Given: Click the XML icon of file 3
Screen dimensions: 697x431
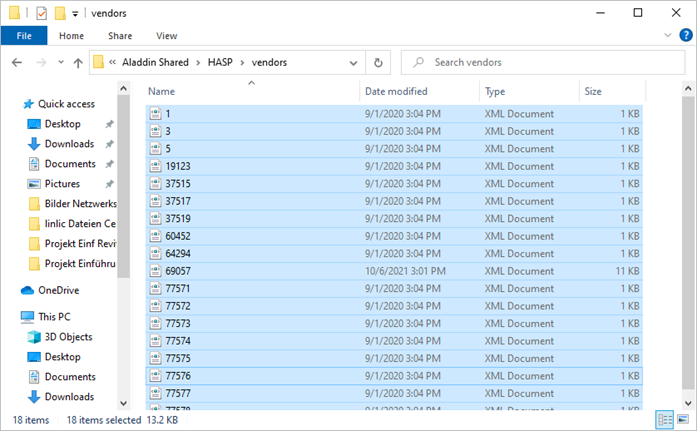Looking at the screenshot, I should click(x=155, y=131).
